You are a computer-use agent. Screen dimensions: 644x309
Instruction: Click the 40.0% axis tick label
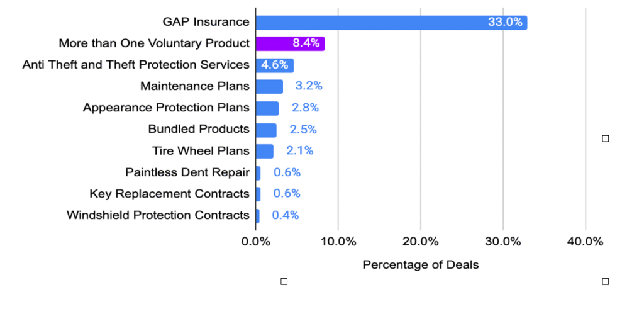tap(585, 242)
